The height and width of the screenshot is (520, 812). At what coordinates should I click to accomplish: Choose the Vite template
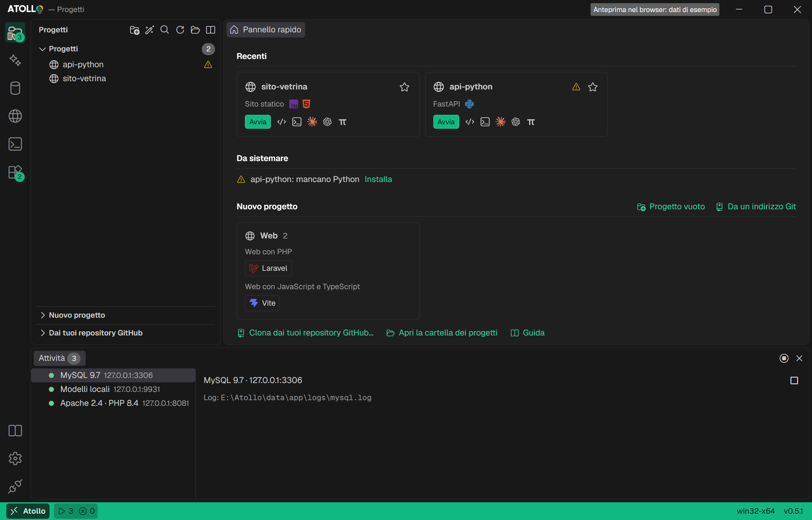pos(262,303)
